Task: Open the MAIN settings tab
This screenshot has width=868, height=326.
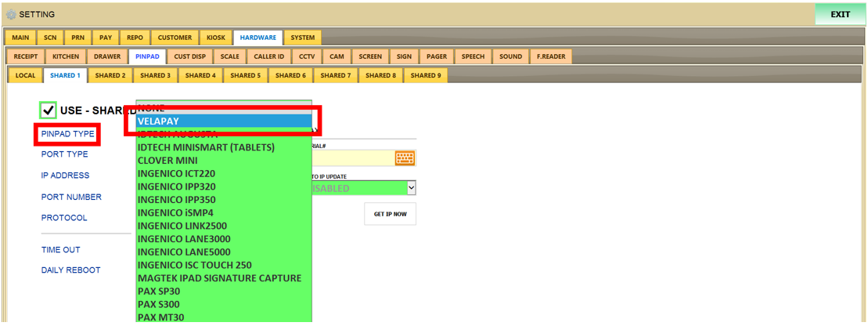Action: tap(20, 38)
